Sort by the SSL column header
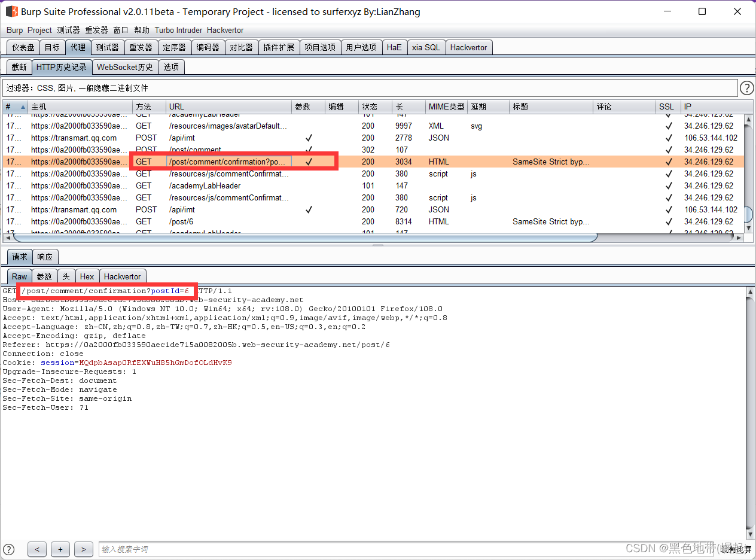Viewport: 756px width, 560px height. click(x=668, y=106)
